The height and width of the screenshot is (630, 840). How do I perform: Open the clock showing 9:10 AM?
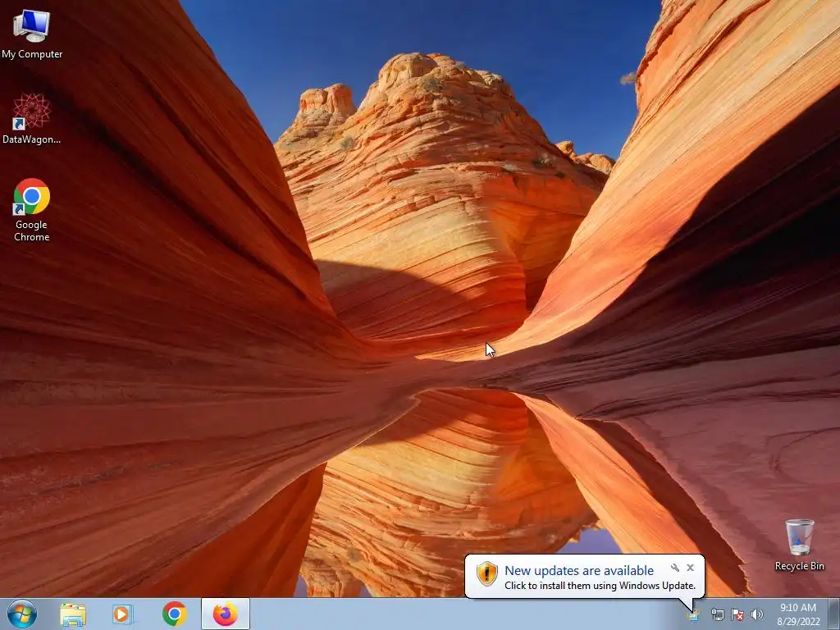click(x=798, y=614)
